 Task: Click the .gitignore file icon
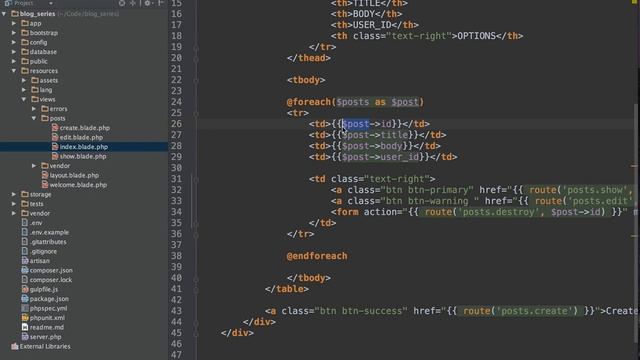[25, 251]
